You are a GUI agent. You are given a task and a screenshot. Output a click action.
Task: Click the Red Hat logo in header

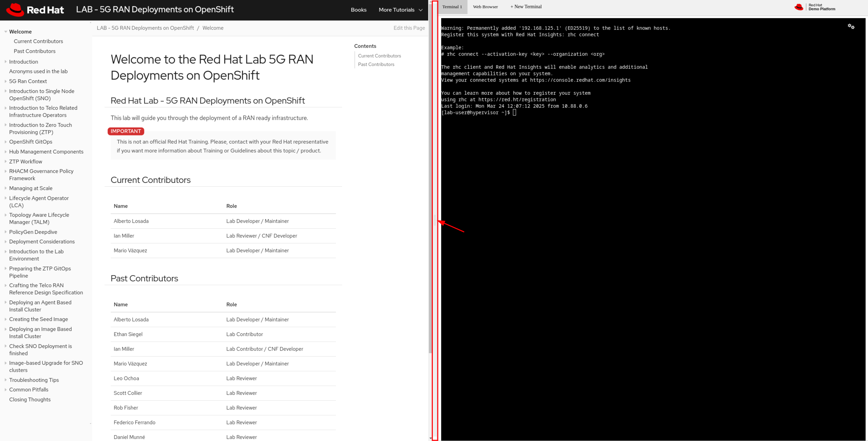(35, 10)
